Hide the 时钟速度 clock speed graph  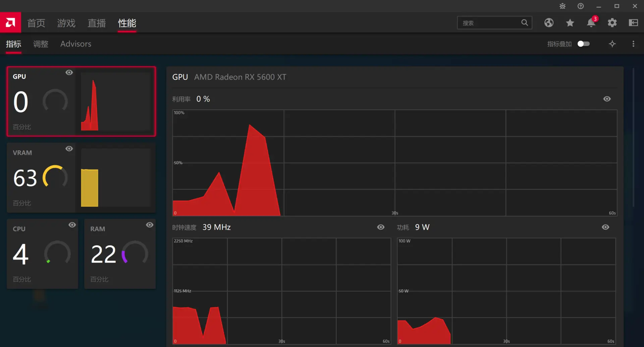[x=381, y=227]
